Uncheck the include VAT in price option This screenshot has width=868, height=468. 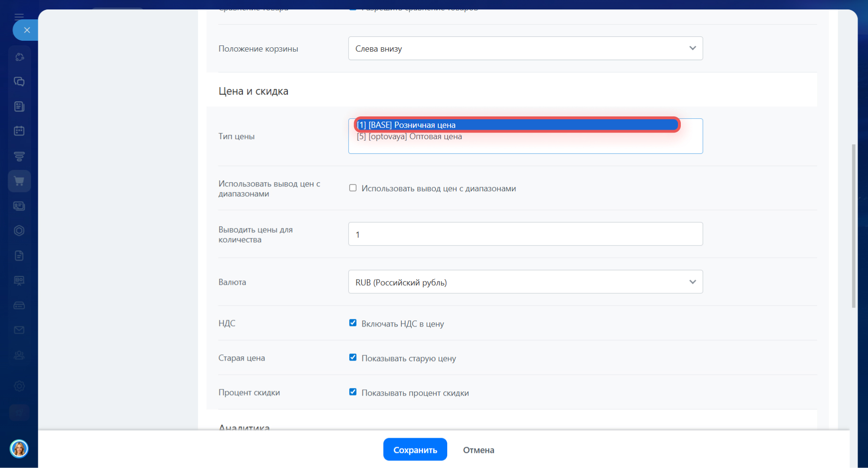click(353, 323)
